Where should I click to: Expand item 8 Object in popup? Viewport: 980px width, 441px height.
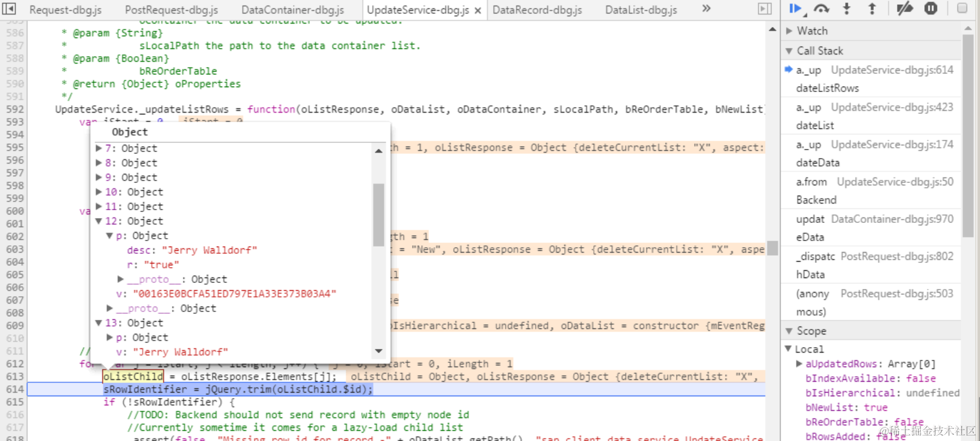tap(99, 163)
